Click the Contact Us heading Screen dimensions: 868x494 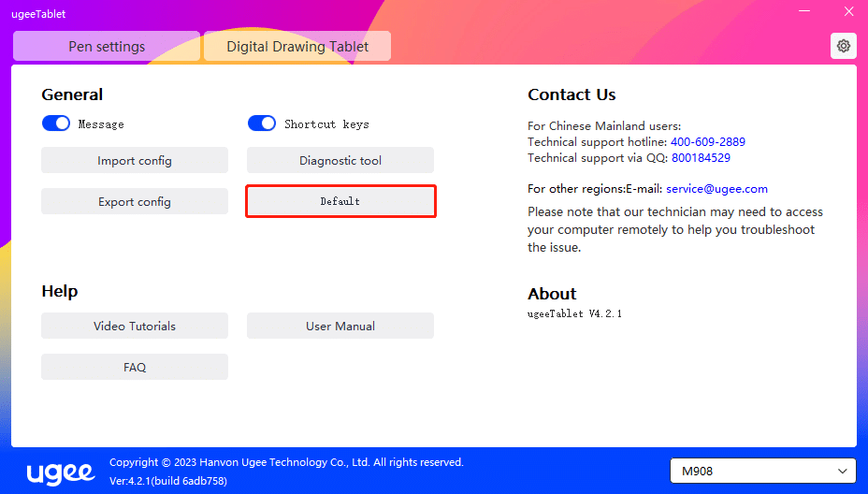(x=571, y=94)
